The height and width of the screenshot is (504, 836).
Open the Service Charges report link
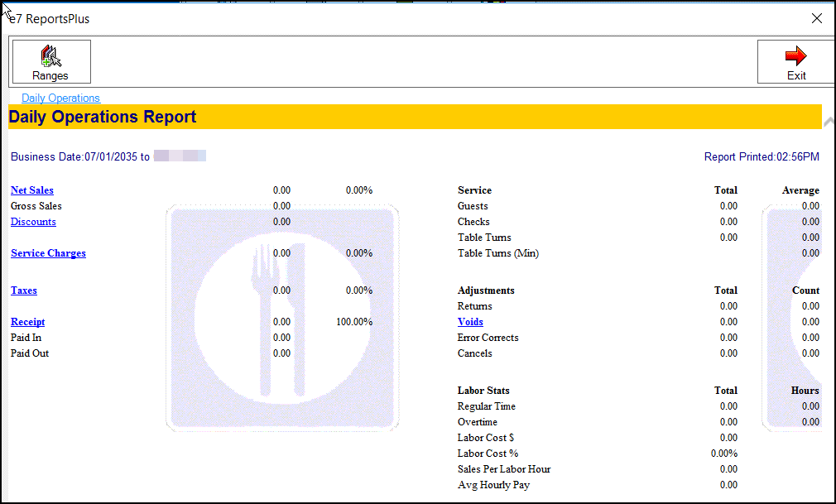[x=48, y=253]
